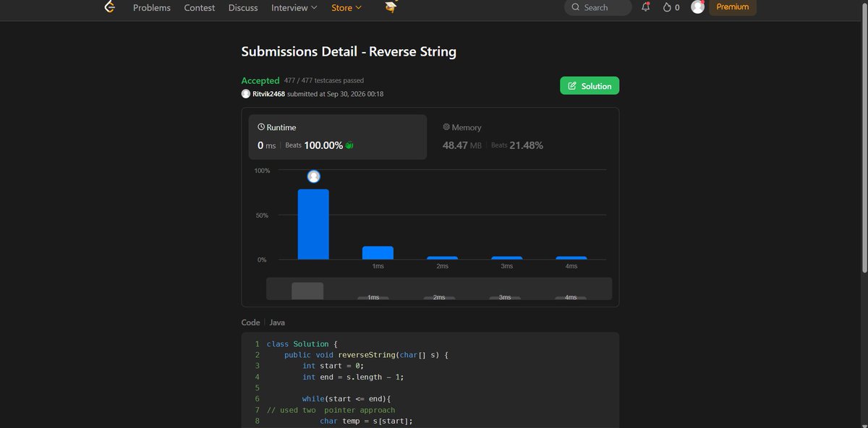The height and width of the screenshot is (428, 868).
Task: Click the '477 / 477 testcases passed' text
Action: 324,81
